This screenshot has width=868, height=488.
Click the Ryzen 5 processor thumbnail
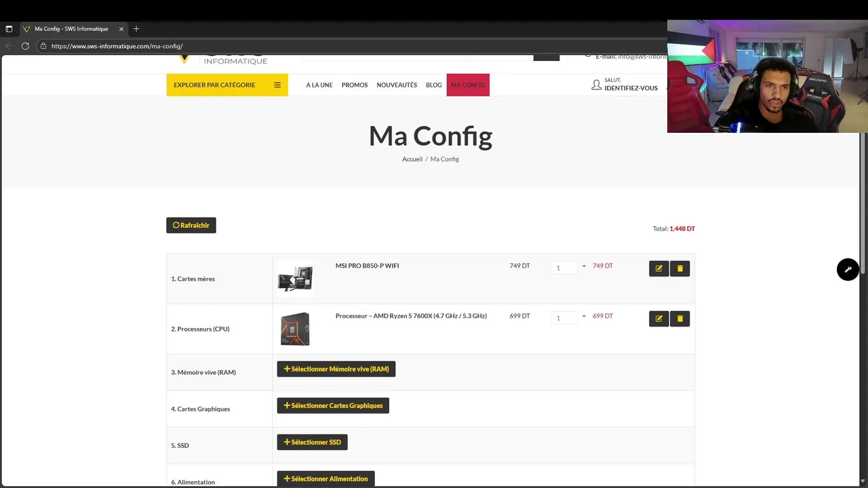click(295, 329)
